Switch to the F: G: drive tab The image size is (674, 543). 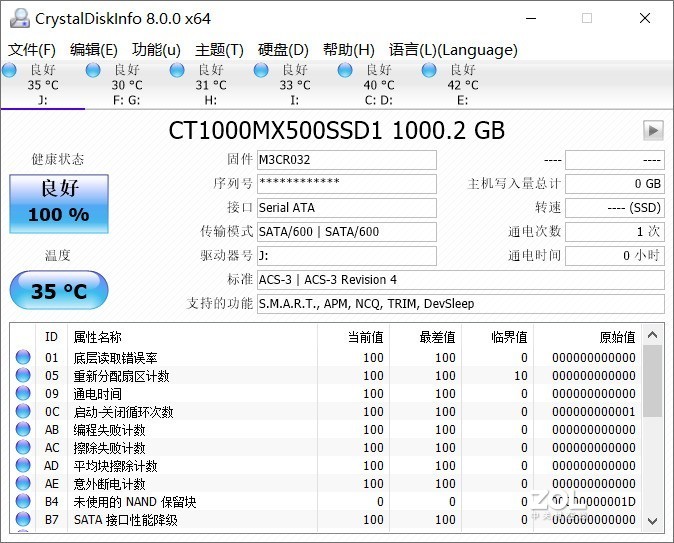click(x=127, y=85)
